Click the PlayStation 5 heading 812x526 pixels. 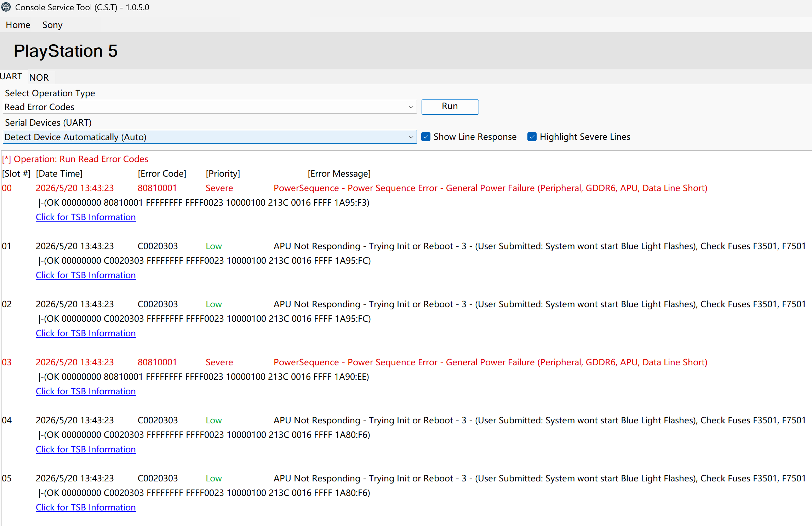tap(65, 51)
